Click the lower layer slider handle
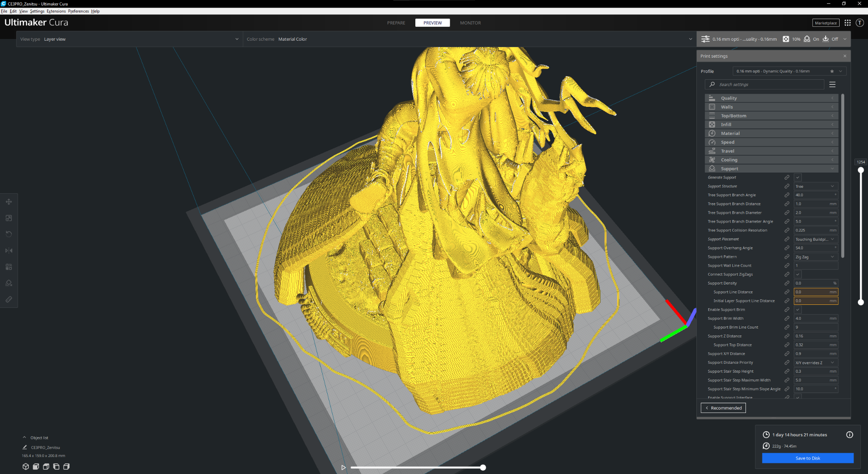This screenshot has width=868, height=474. click(861, 302)
